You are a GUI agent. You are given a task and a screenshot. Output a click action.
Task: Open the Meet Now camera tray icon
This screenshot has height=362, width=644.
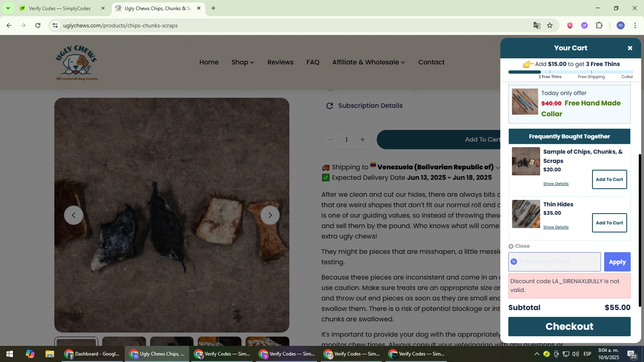point(556,354)
